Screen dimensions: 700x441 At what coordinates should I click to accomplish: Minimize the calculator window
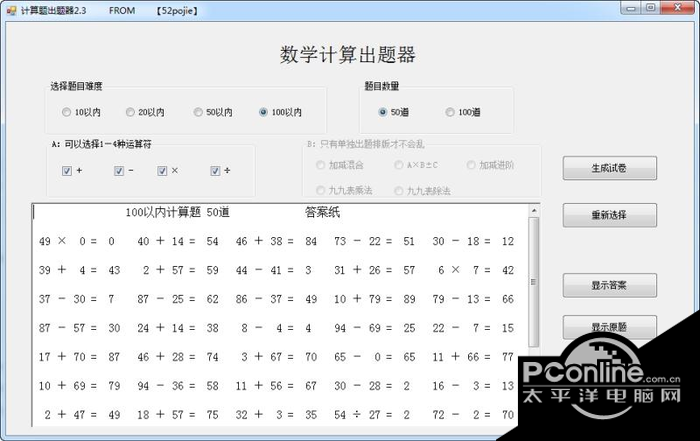(631, 8)
